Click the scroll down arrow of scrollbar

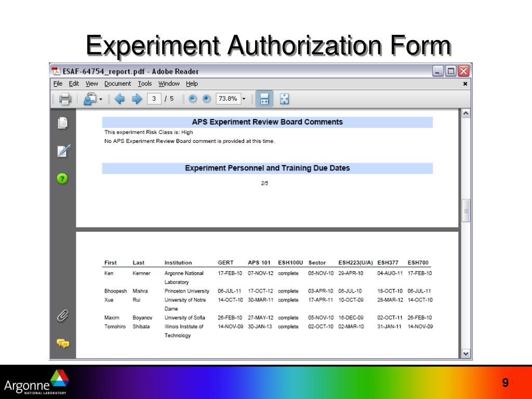(466, 353)
